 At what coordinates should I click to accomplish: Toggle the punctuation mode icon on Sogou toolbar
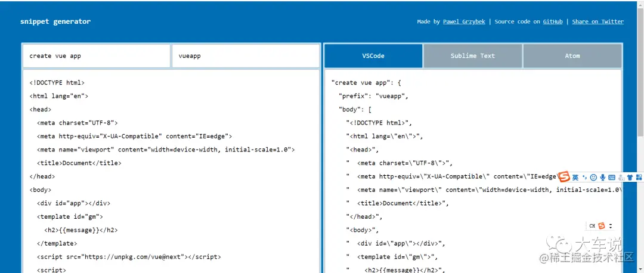584,178
